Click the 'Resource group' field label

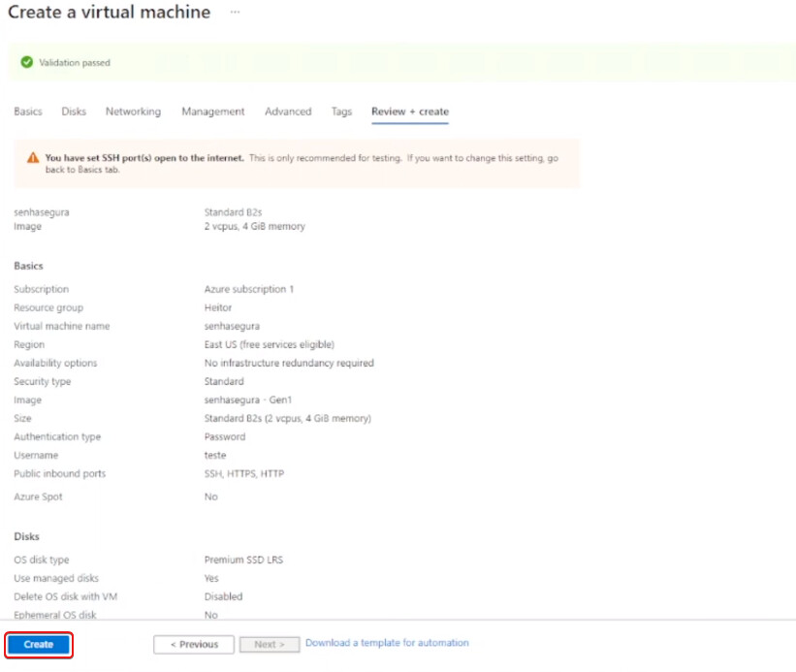click(x=48, y=307)
